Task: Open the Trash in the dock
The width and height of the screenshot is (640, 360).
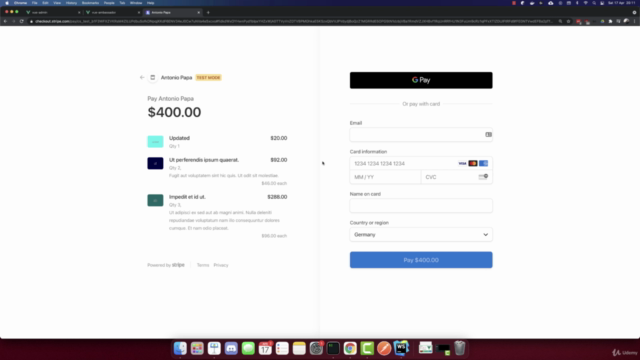Action: [460, 348]
